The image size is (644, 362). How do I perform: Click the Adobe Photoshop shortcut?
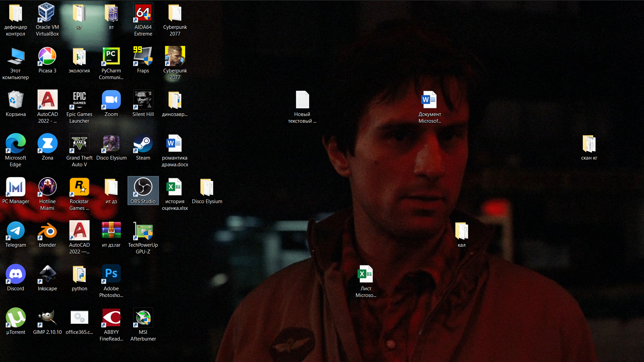click(x=111, y=281)
